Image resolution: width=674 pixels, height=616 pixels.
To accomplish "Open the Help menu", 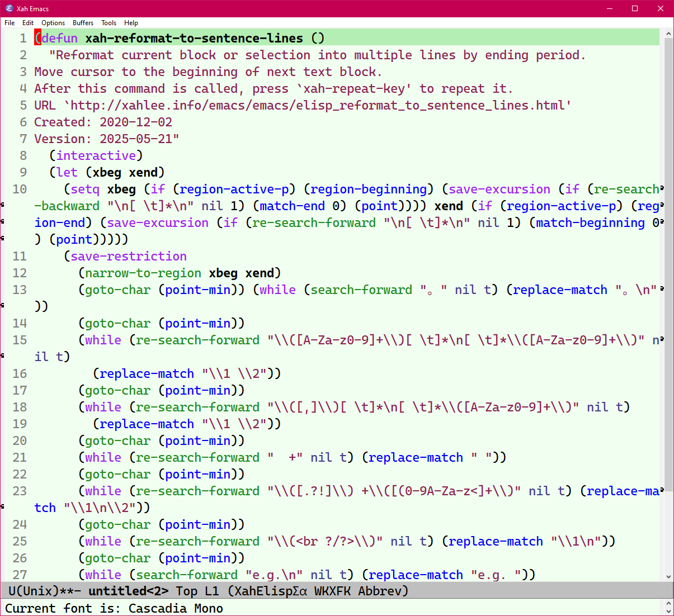I will pos(131,23).
